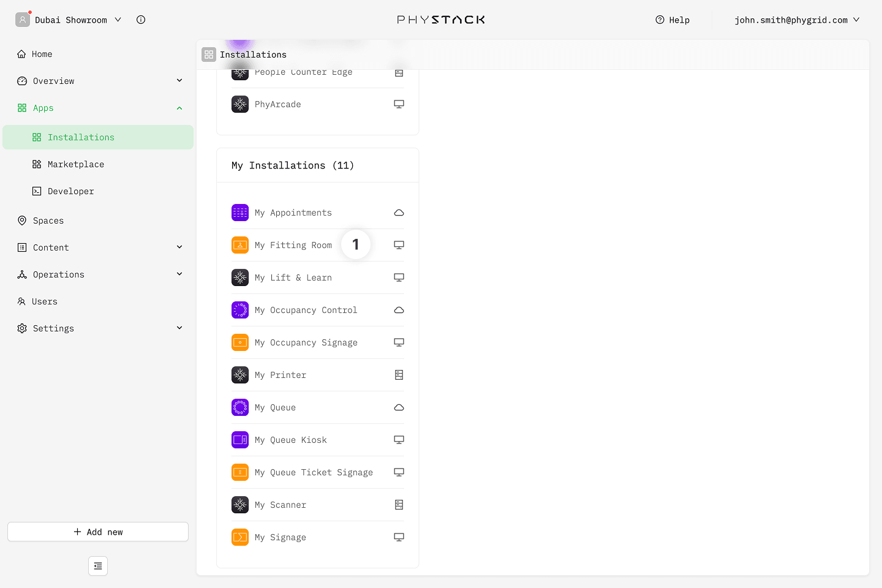Expand the Operations section chevron

[x=179, y=274]
